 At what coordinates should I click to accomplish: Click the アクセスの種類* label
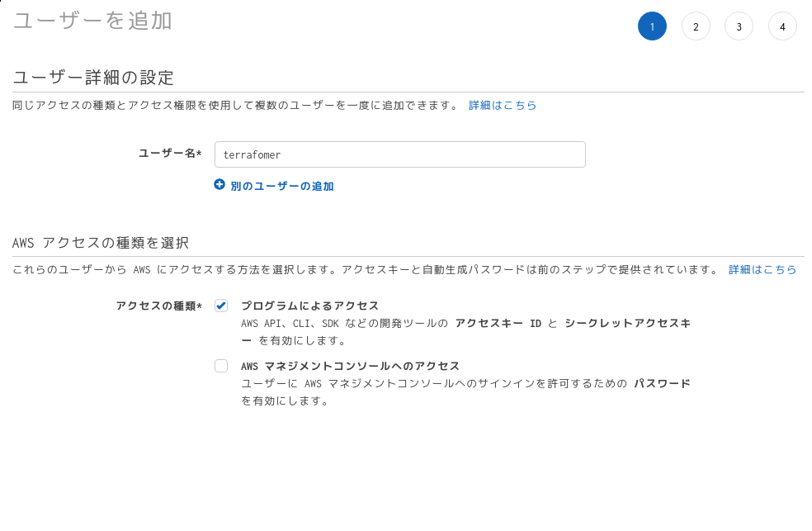pos(159,306)
